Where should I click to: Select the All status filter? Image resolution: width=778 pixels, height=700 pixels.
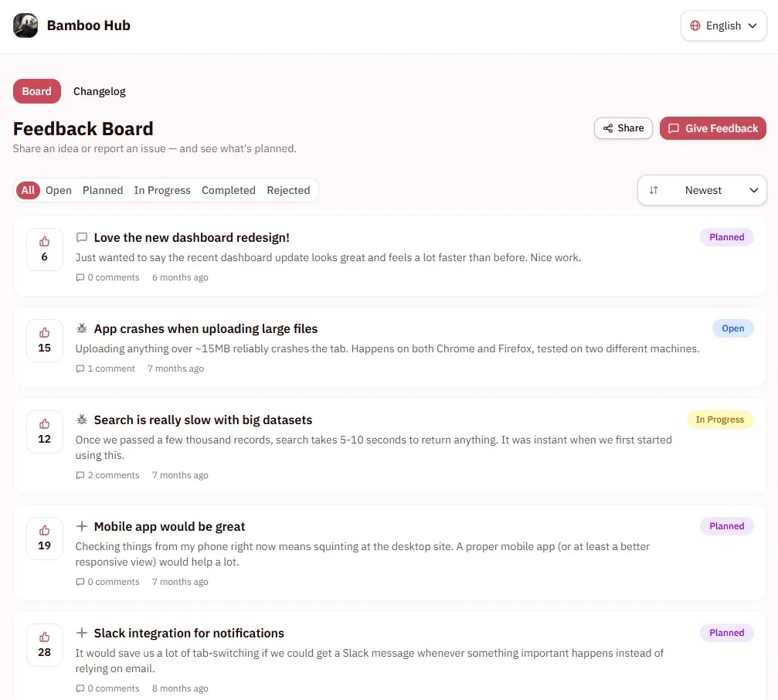28,190
